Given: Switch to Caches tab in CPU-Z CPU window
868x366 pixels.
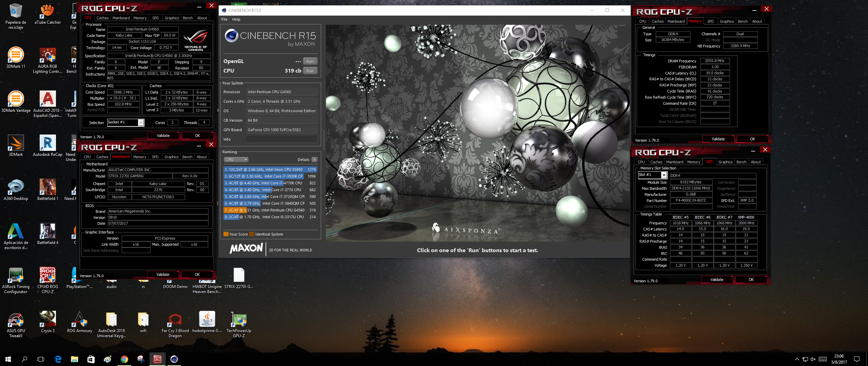Looking at the screenshot, I should (102, 18).
